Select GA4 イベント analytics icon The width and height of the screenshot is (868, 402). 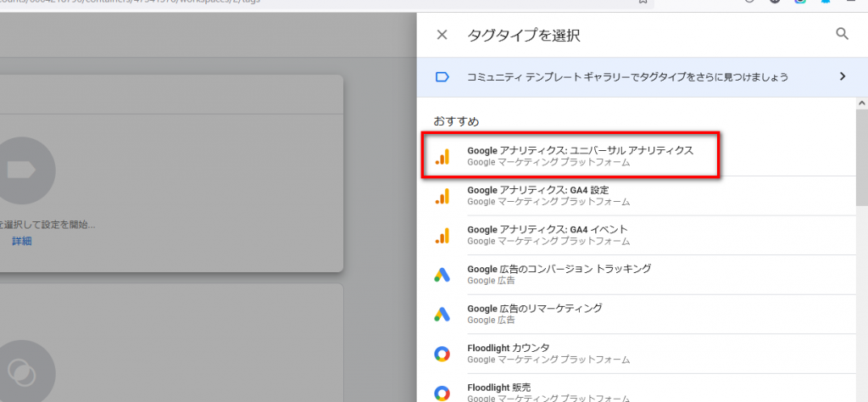point(442,235)
